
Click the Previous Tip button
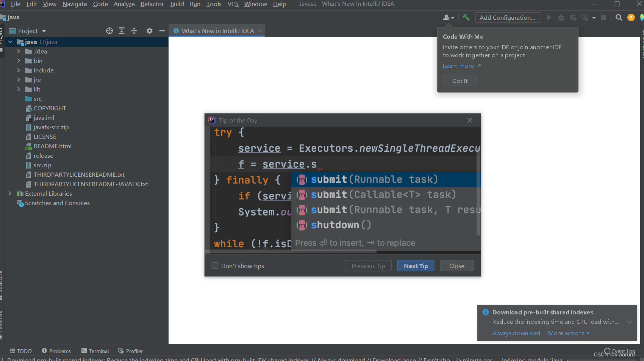368,266
